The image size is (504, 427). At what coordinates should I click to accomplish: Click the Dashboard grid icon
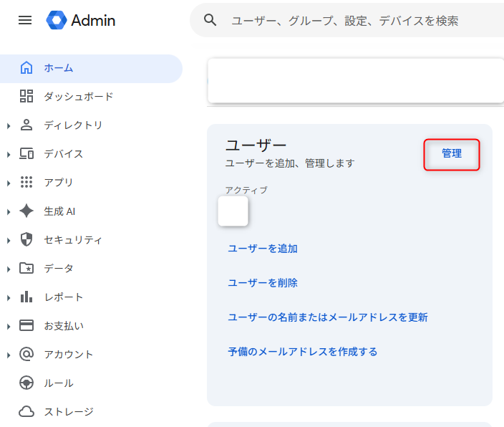[26, 97]
